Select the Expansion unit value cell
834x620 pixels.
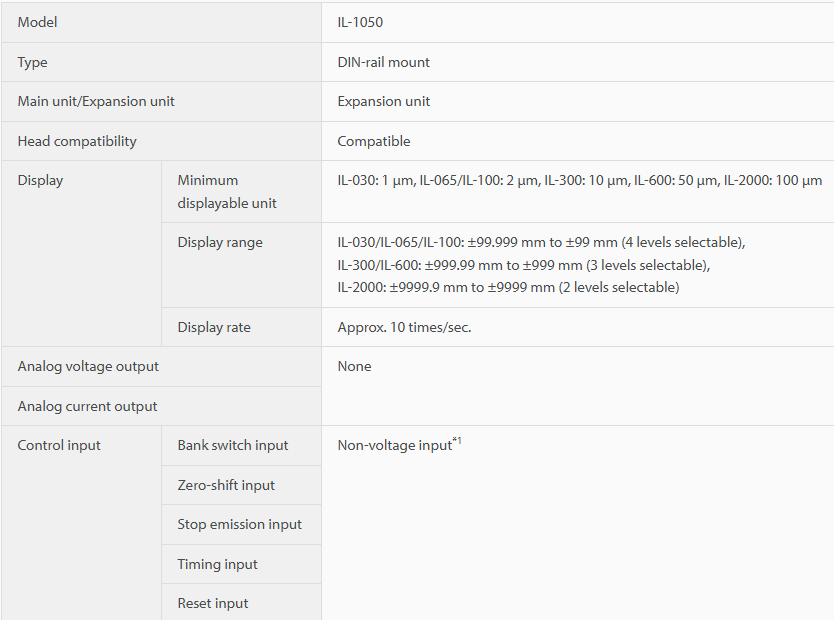point(578,102)
